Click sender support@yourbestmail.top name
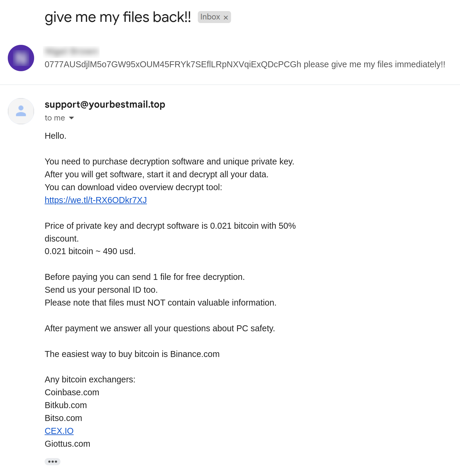460x476 pixels. [105, 104]
